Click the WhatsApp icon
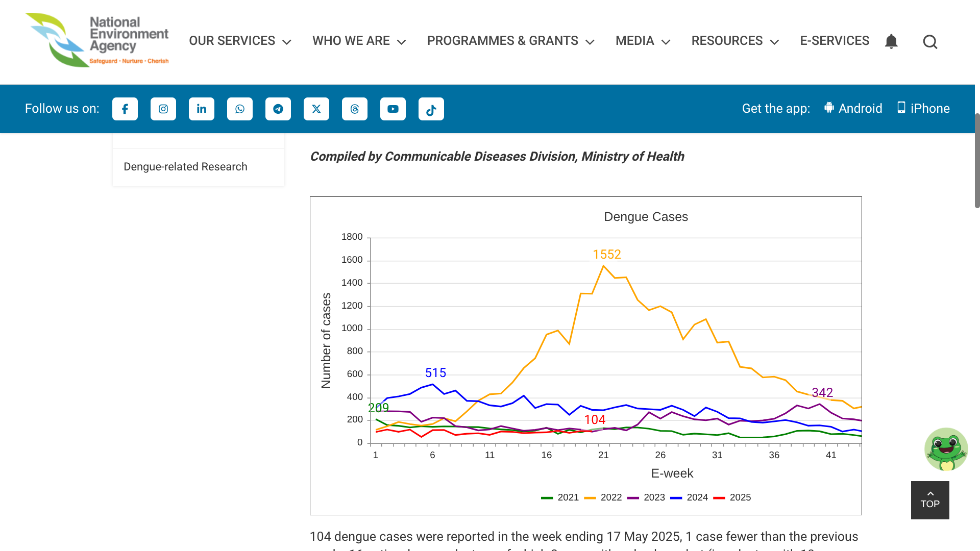Viewport: 980px width, 551px height. [x=240, y=109]
